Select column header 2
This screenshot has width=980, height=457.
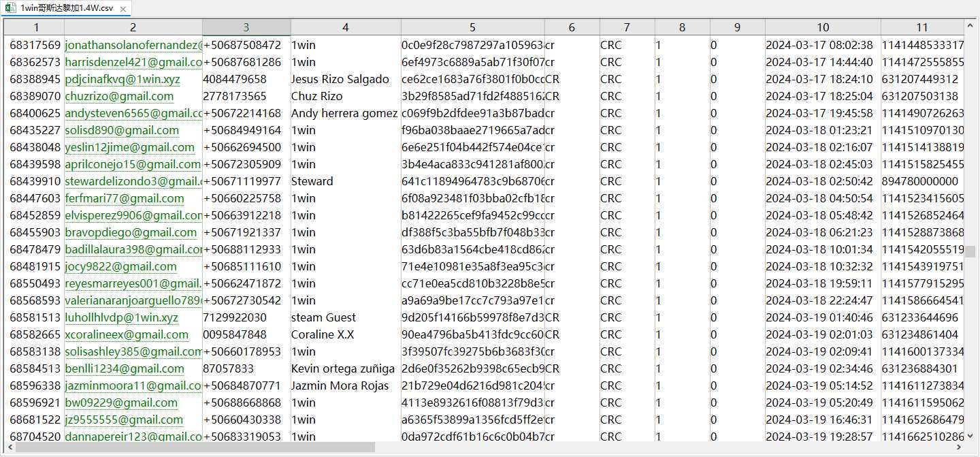133,27
